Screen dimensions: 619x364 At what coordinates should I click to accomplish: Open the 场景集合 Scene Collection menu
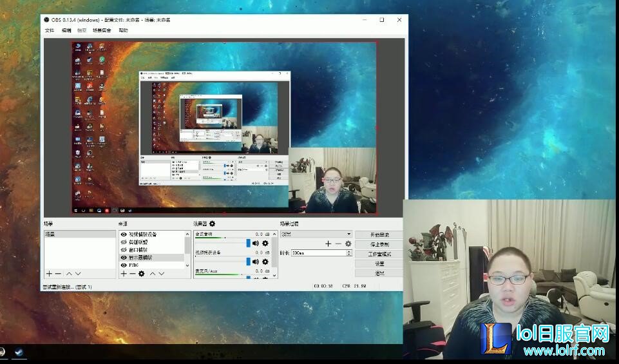(x=102, y=30)
